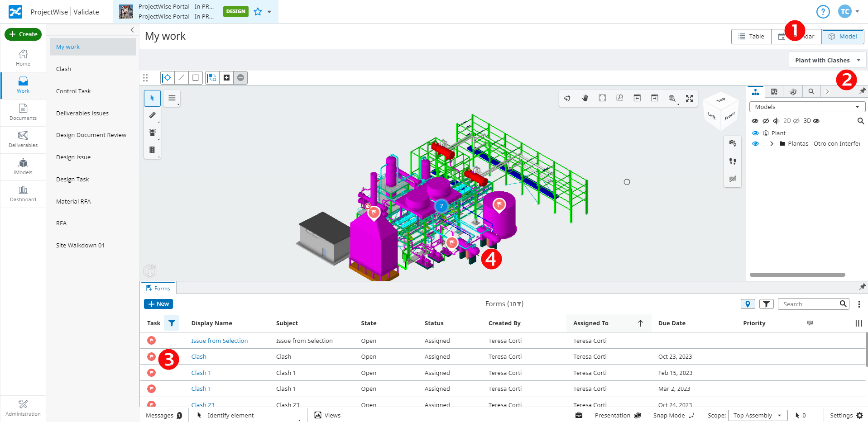Choose the replace selection mode icon
868x422 pixels.
(x=212, y=78)
